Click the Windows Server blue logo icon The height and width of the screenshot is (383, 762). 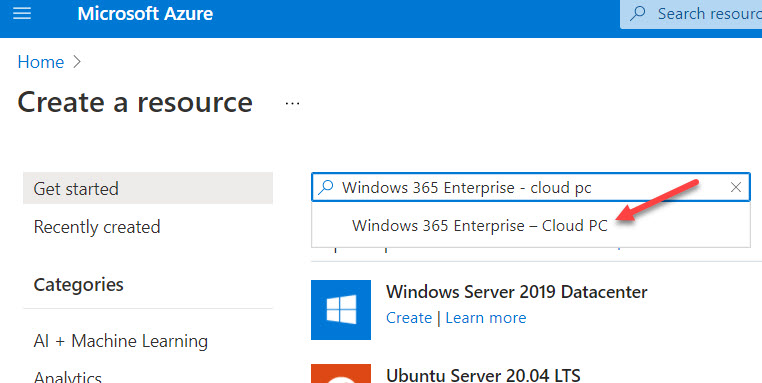[x=341, y=310]
